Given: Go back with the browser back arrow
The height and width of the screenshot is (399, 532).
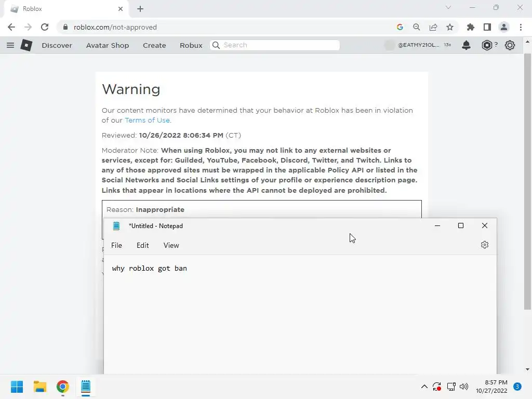Looking at the screenshot, I should tap(11, 27).
